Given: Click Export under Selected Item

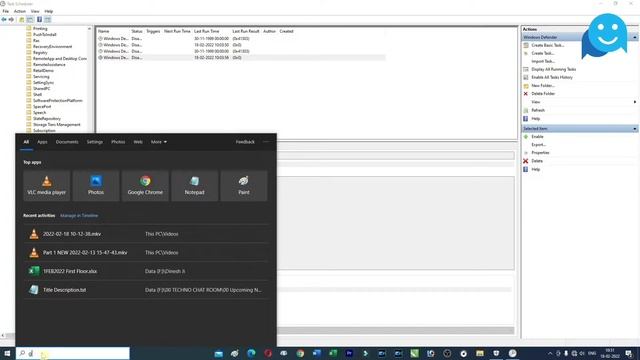Looking at the screenshot, I should coord(538,144).
